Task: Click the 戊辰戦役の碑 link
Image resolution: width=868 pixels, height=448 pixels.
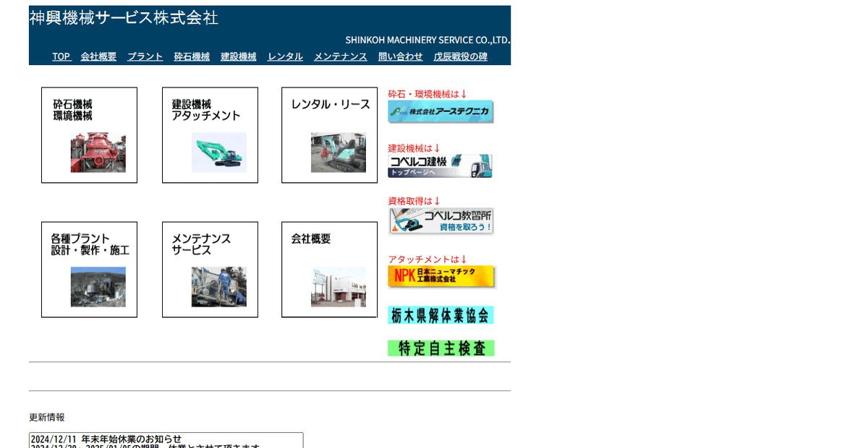Action: click(x=461, y=56)
